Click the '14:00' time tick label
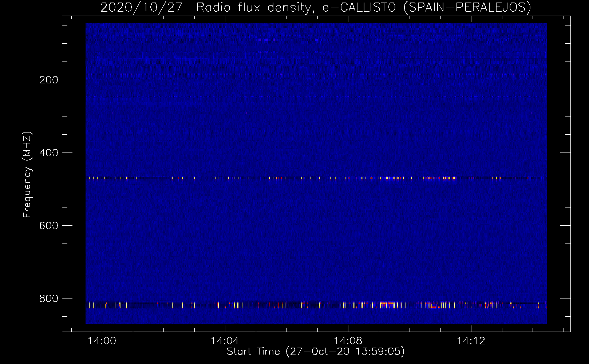This screenshot has width=589, height=364. [x=102, y=341]
